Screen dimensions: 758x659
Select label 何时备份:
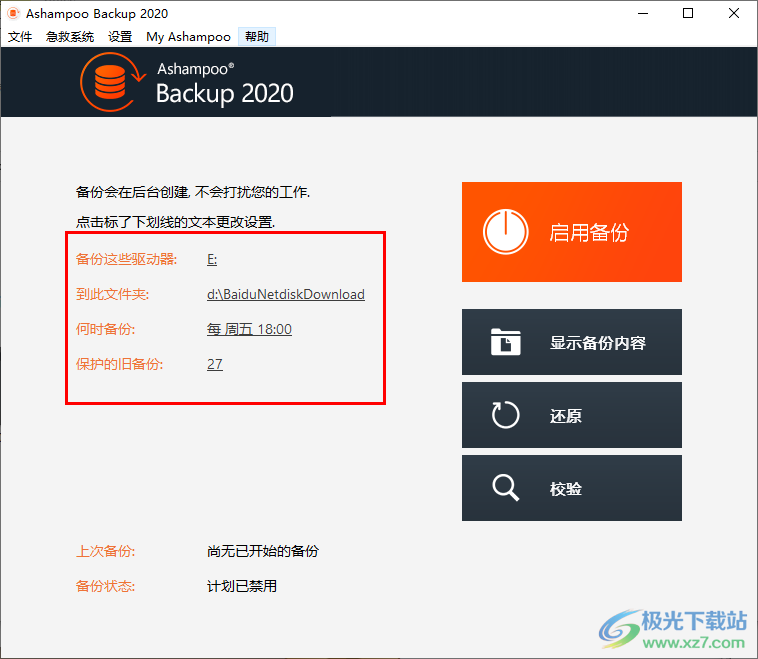pyautogui.click(x=105, y=329)
